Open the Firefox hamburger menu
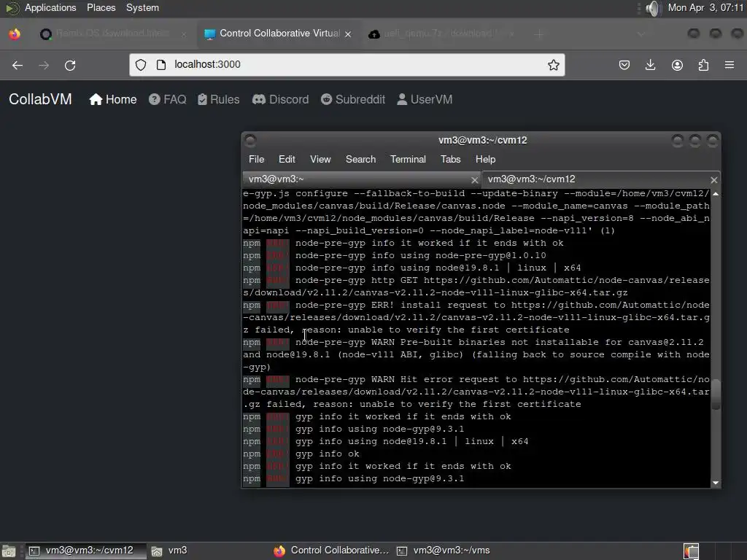The image size is (747, 560). tap(729, 65)
